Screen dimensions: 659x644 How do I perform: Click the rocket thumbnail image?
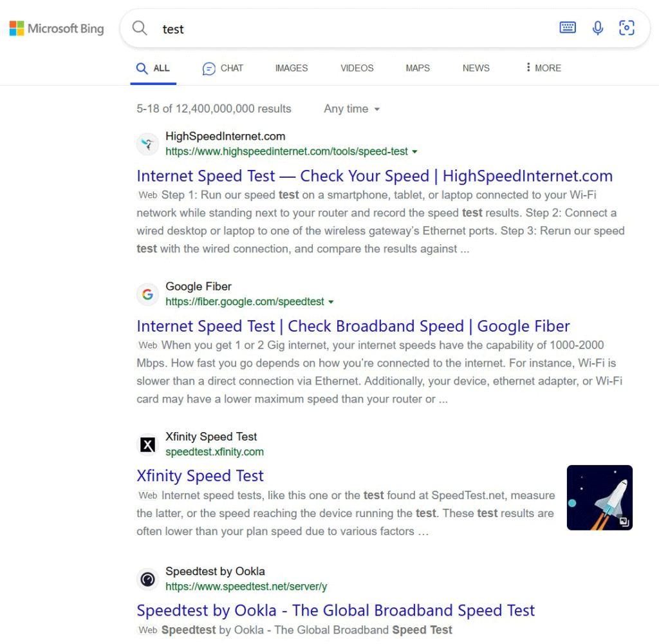tap(599, 497)
